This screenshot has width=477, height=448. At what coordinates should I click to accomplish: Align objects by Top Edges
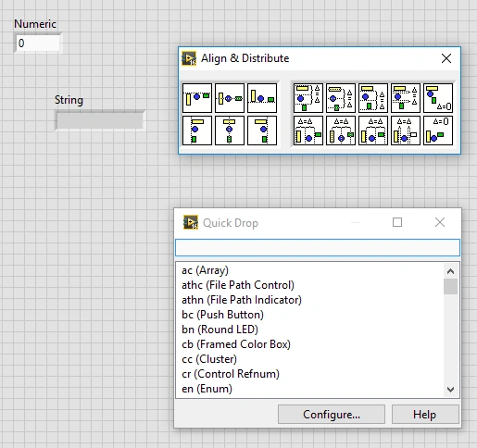pos(197,98)
